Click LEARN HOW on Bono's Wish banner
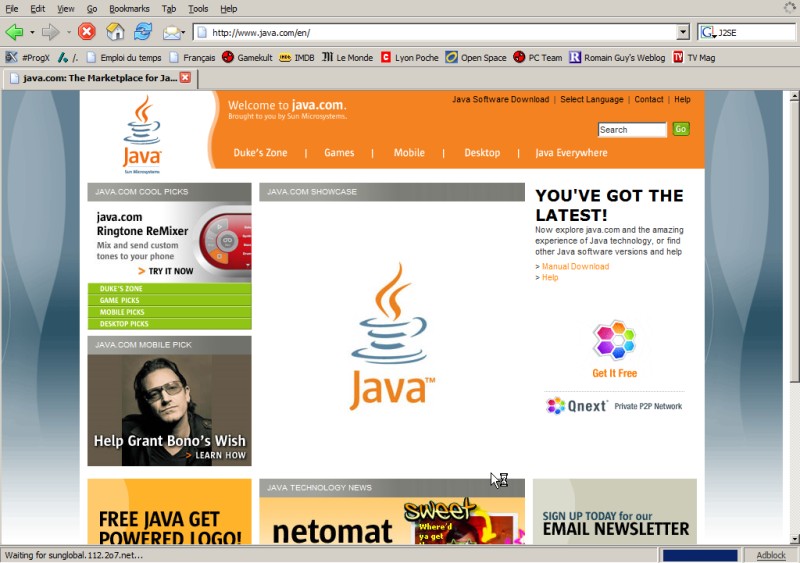 [216, 455]
